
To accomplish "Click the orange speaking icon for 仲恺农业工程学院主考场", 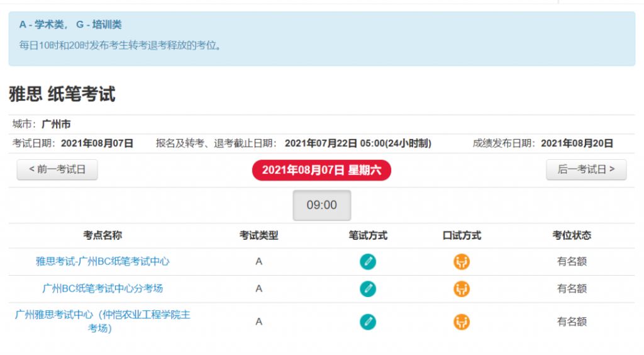I will pos(461,322).
